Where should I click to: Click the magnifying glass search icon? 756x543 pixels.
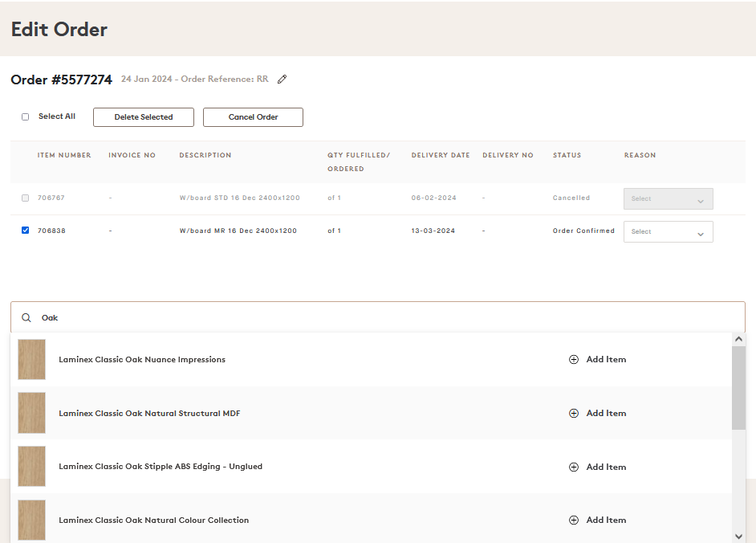coord(25,317)
